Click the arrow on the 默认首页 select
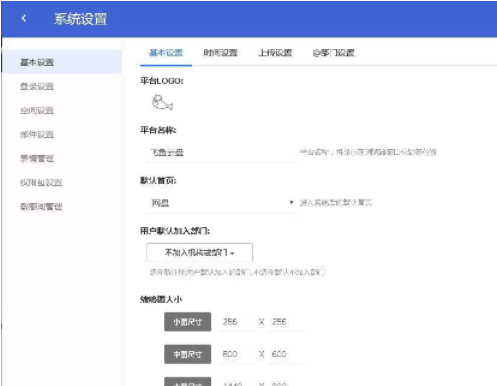The height and width of the screenshot is (386, 497). [291, 202]
